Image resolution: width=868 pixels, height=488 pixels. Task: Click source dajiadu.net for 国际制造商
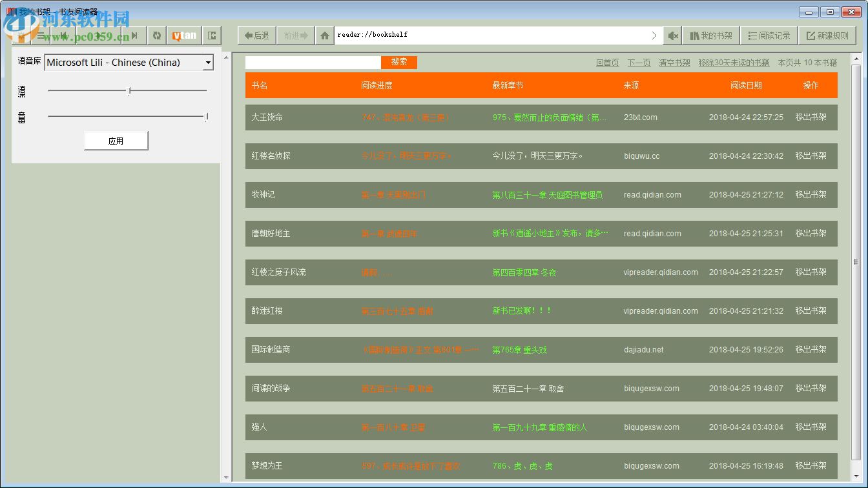click(x=644, y=350)
